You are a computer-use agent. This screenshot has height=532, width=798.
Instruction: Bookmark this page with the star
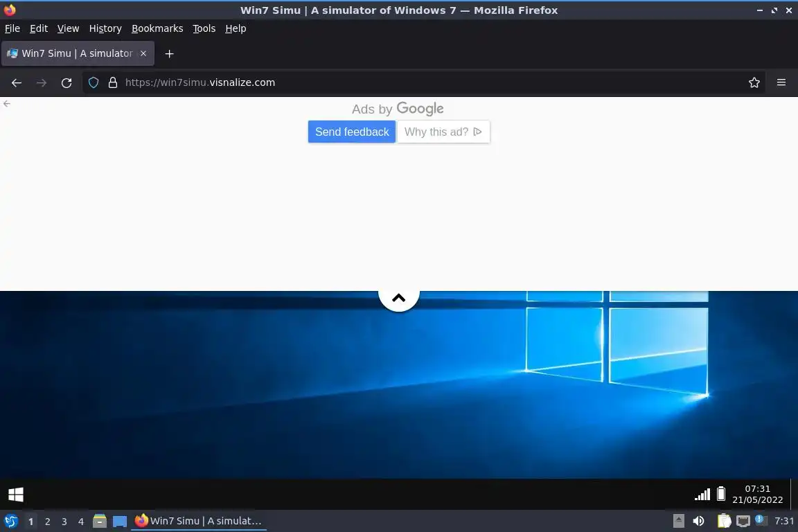tap(754, 82)
